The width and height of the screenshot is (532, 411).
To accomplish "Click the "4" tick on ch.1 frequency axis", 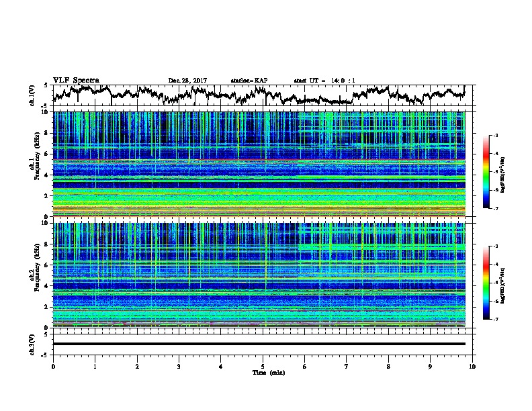I will (x=47, y=175).
